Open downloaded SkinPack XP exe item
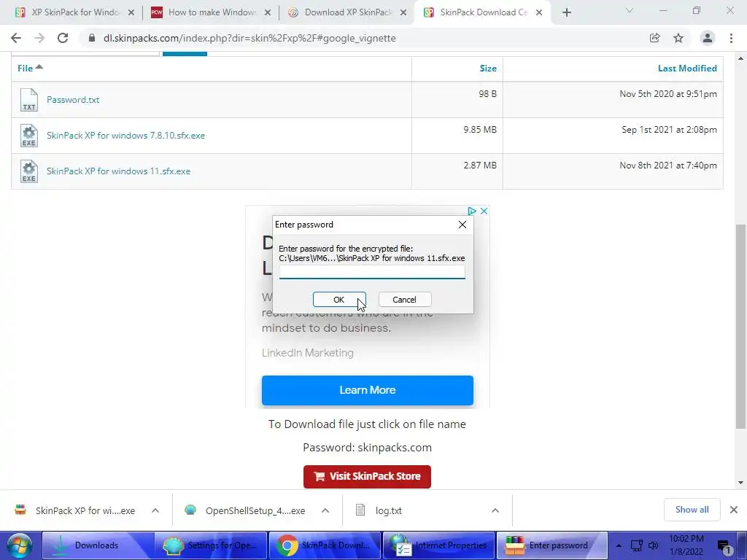Image resolution: width=747 pixels, height=560 pixels. click(x=75, y=510)
